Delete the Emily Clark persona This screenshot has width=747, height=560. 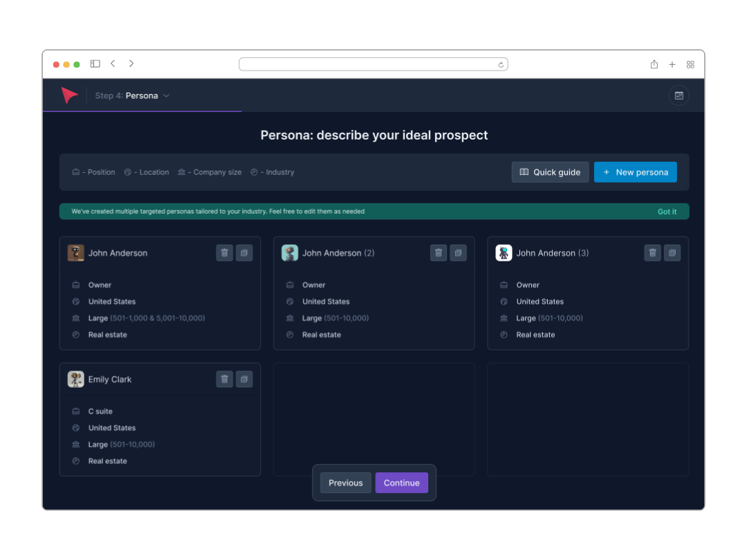[224, 379]
